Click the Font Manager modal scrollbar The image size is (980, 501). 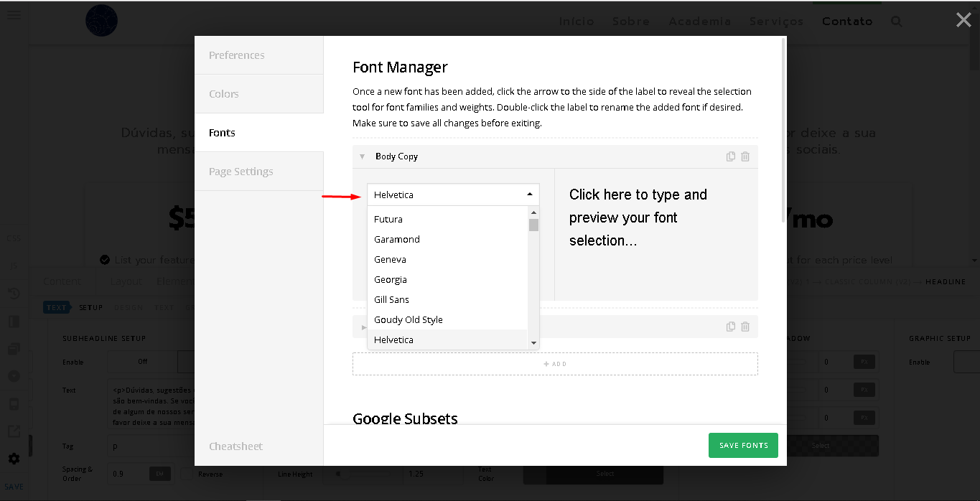pos(784,129)
